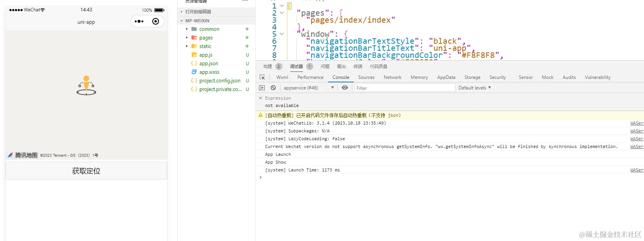Open the Audits devtools tab
The width and height of the screenshot is (644, 241).
point(569,77)
